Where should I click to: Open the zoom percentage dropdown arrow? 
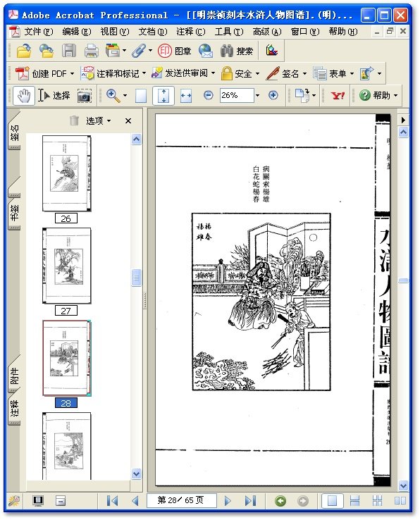(257, 96)
